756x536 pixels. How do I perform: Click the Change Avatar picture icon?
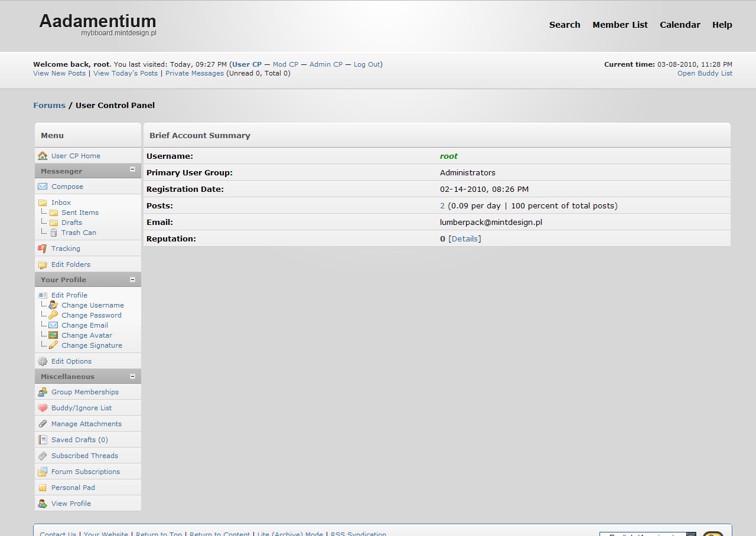(53, 335)
